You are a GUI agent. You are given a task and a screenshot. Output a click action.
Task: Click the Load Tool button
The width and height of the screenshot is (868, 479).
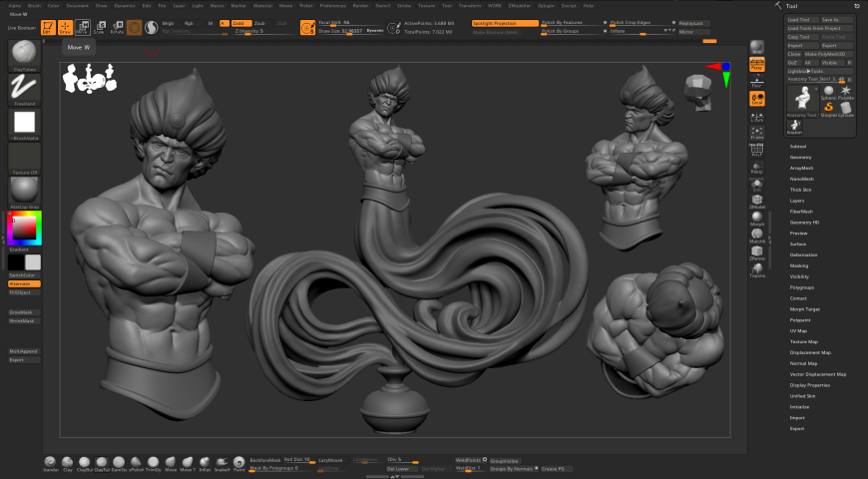799,19
